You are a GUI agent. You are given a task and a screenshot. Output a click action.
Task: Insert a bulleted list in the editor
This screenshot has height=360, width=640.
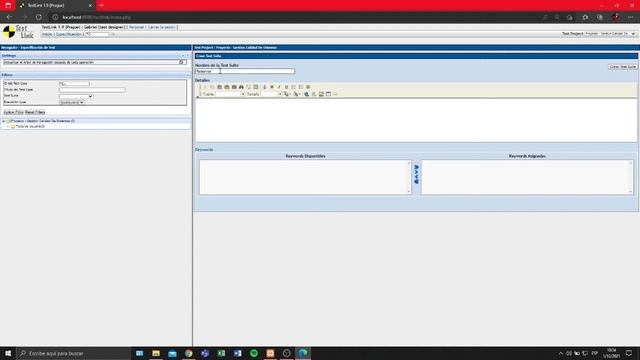pyautogui.click(x=301, y=87)
